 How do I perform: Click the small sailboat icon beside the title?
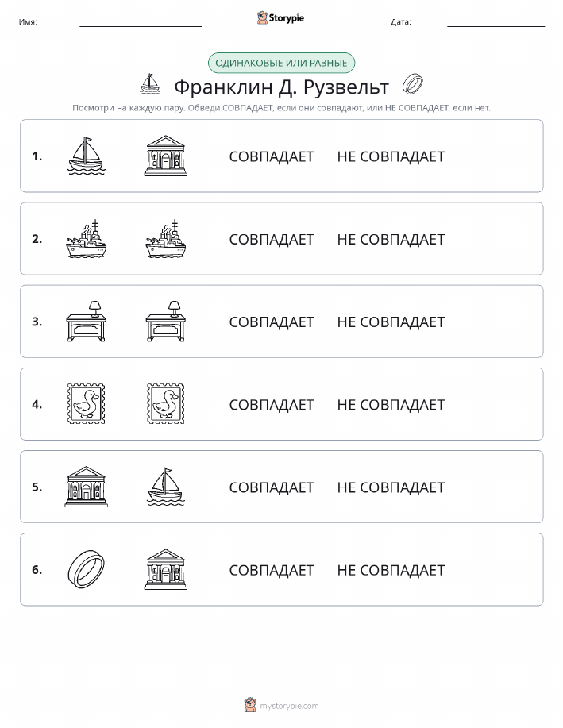pos(150,84)
